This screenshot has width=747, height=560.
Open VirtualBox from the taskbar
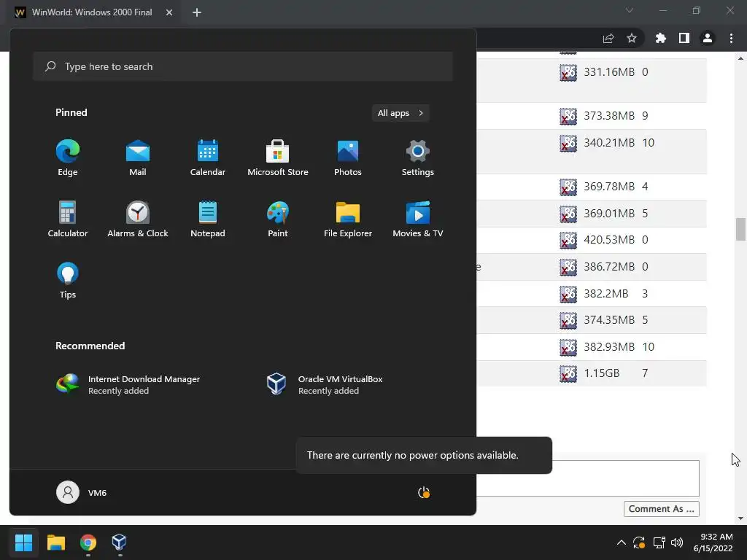[119, 542]
